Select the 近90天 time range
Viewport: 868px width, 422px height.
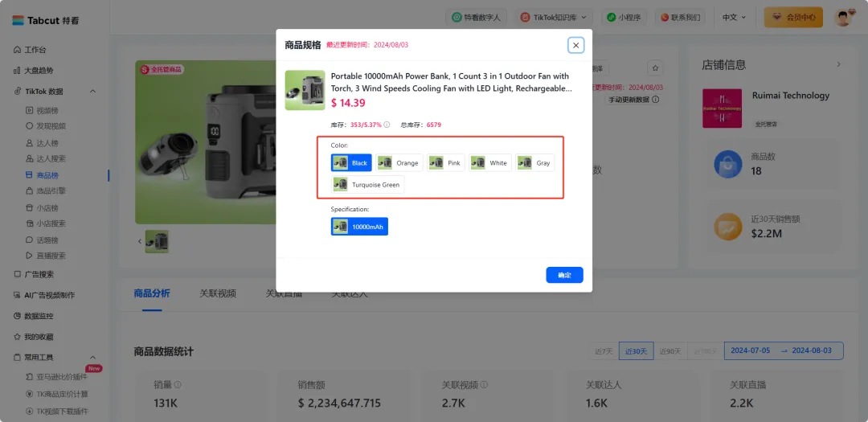tap(669, 351)
